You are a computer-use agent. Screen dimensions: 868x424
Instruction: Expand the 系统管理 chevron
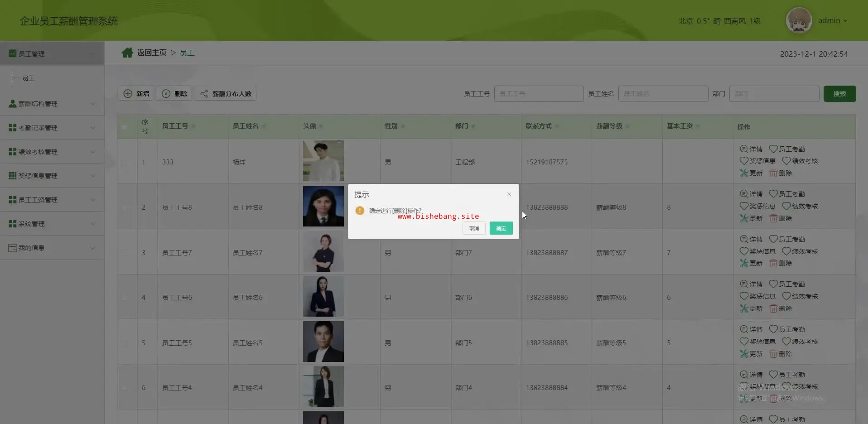pos(93,224)
